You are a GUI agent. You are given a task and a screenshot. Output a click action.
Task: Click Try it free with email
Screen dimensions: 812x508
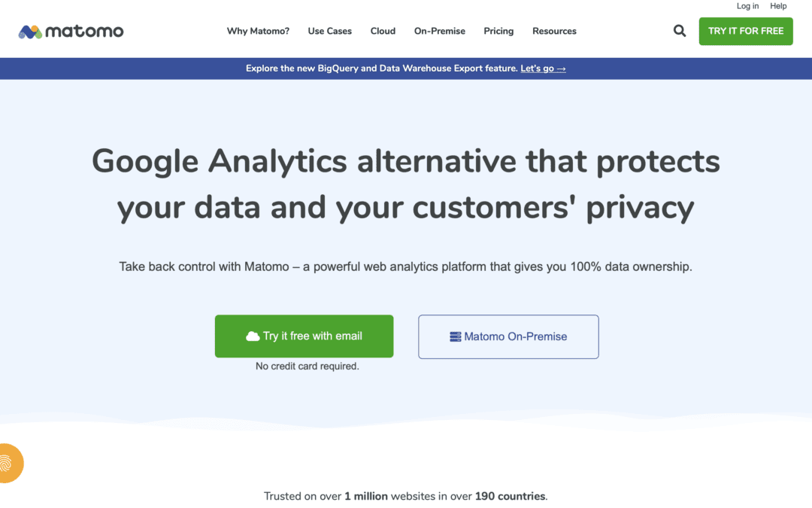point(304,336)
